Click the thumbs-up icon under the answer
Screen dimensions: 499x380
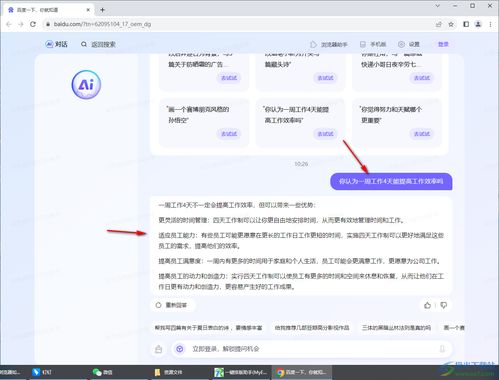427,305
